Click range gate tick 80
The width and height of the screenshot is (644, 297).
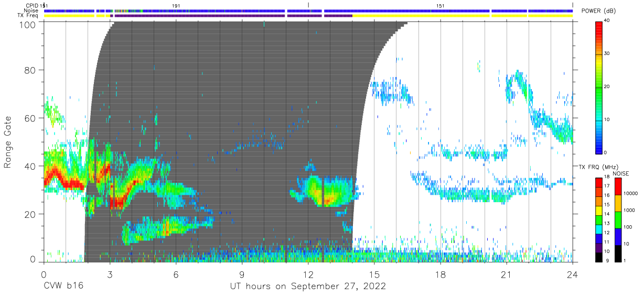(30, 70)
